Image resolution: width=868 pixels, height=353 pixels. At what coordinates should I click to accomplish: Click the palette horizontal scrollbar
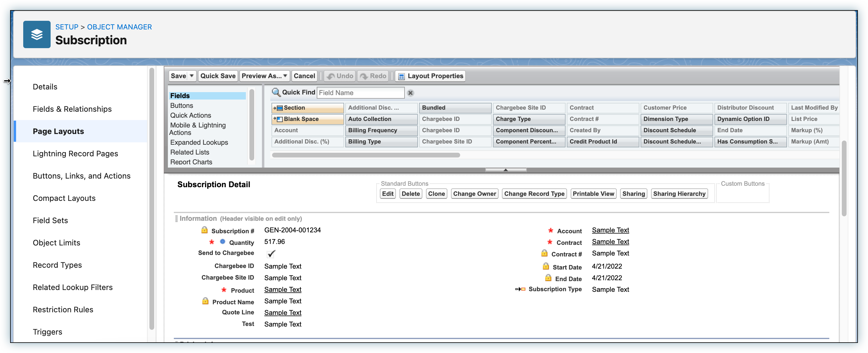pyautogui.click(x=366, y=155)
